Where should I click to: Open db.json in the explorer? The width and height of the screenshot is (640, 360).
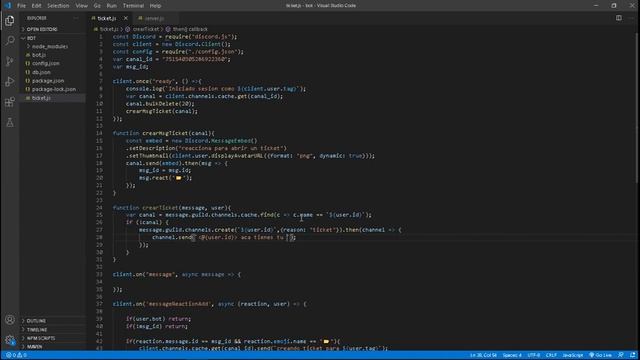click(41, 72)
